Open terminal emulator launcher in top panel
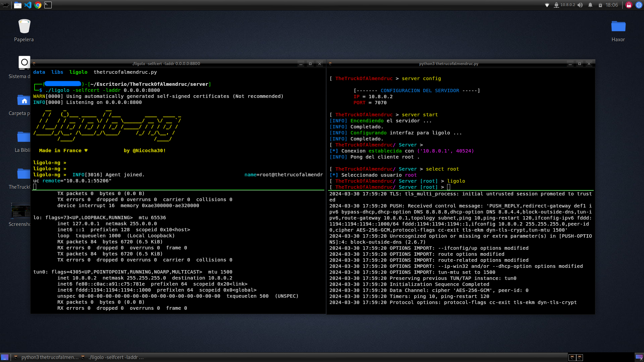 (x=48, y=5)
